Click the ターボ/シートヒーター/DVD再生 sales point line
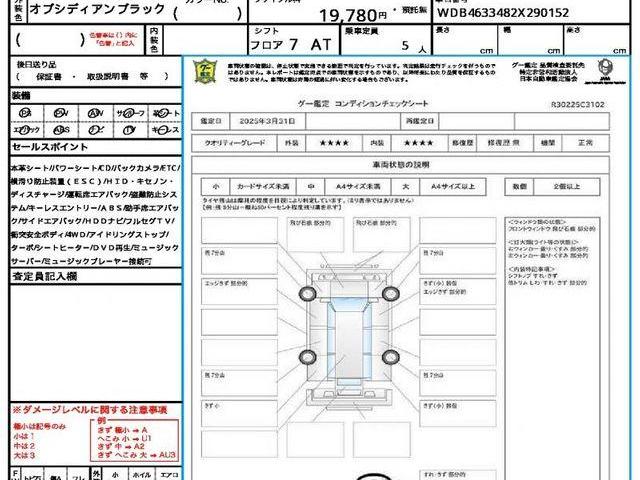 click(95, 248)
